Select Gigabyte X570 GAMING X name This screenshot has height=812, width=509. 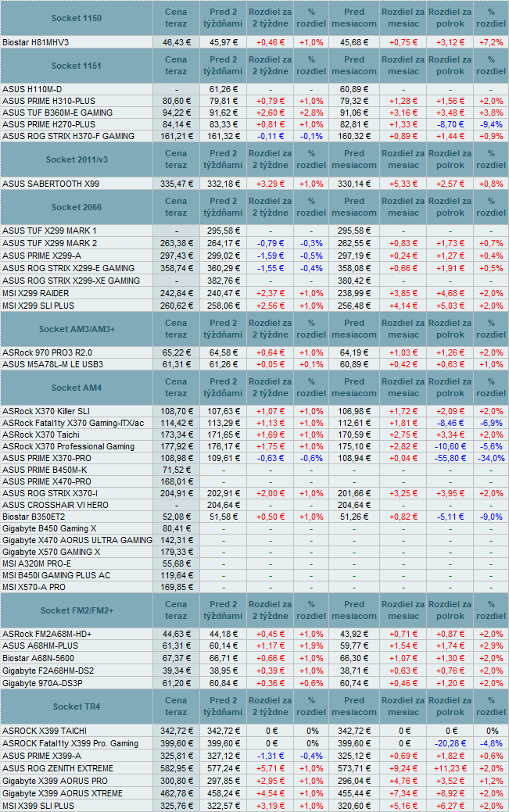(52, 552)
